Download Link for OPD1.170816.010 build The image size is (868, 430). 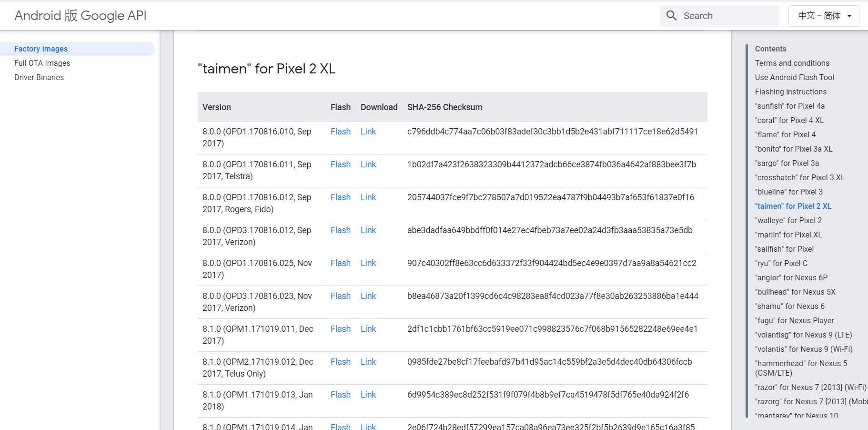pos(368,132)
